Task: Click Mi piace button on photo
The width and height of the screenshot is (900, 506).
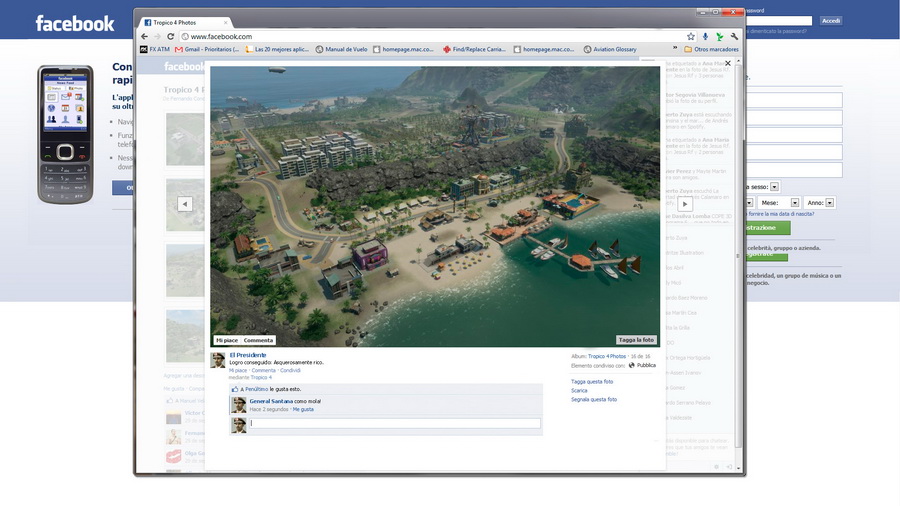Action: coord(227,340)
